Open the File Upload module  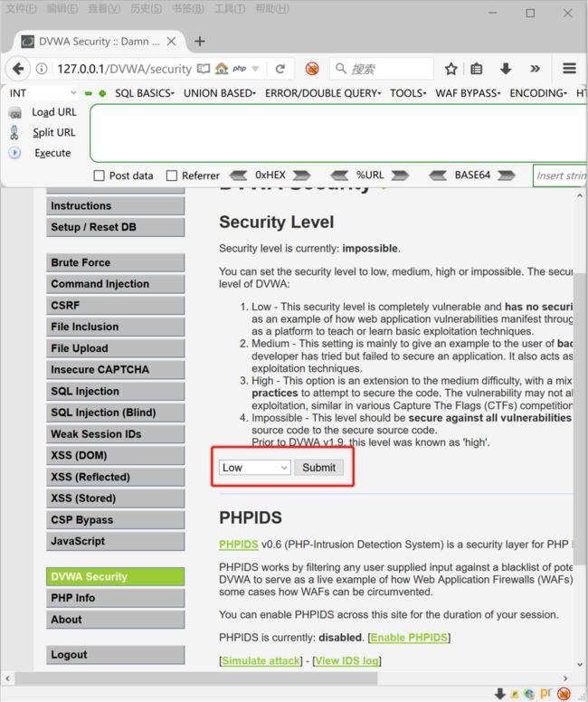point(115,348)
